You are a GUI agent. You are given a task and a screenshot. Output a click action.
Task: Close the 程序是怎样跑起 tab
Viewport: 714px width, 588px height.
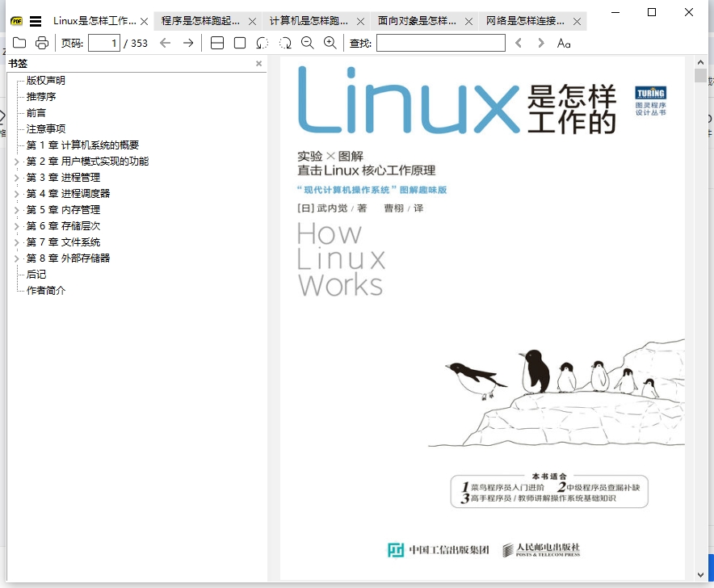252,22
